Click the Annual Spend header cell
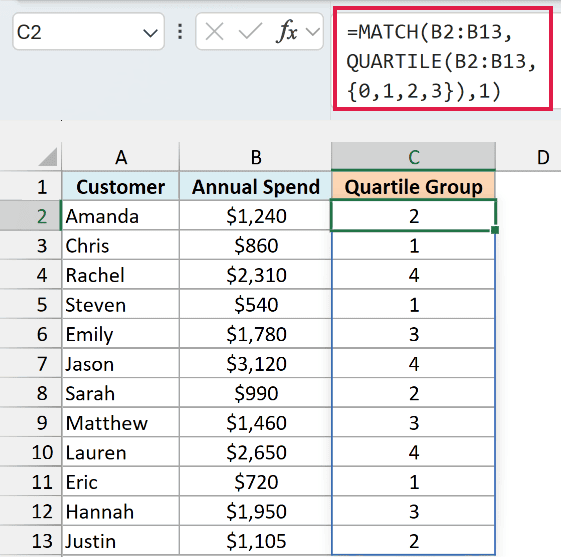Image resolution: width=561 pixels, height=557 pixels. point(255,186)
